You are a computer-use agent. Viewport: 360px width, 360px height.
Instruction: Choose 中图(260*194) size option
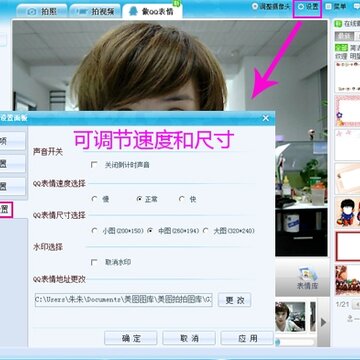click(x=151, y=230)
